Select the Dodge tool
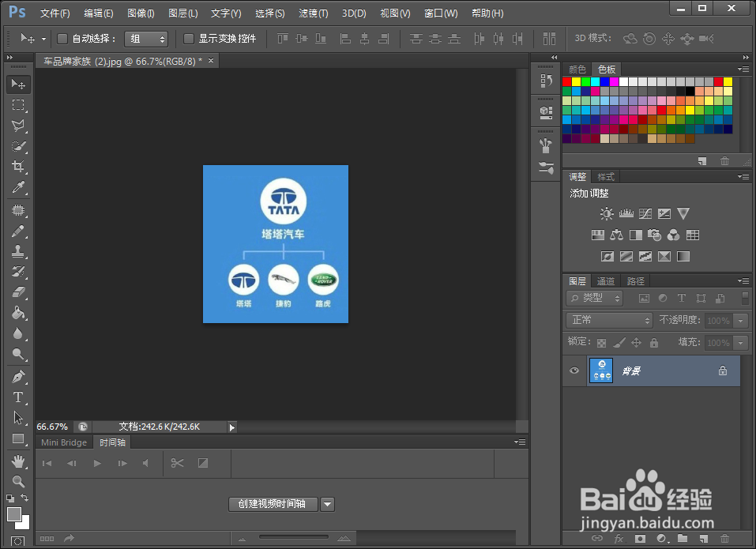Screen dimensions: 756x549 [x=18, y=354]
